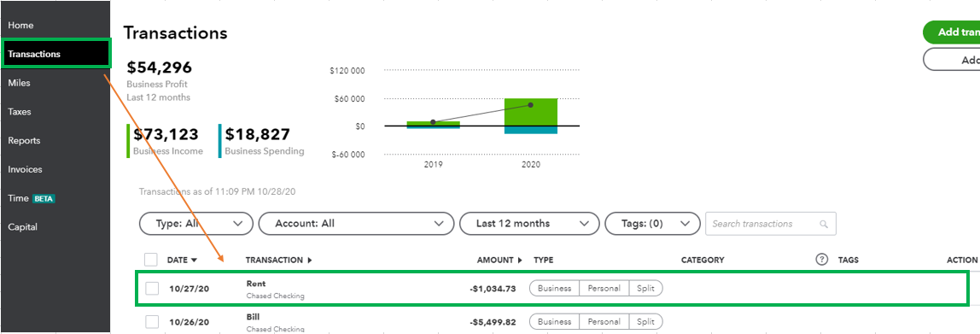Click the search magnifier icon

(824, 224)
